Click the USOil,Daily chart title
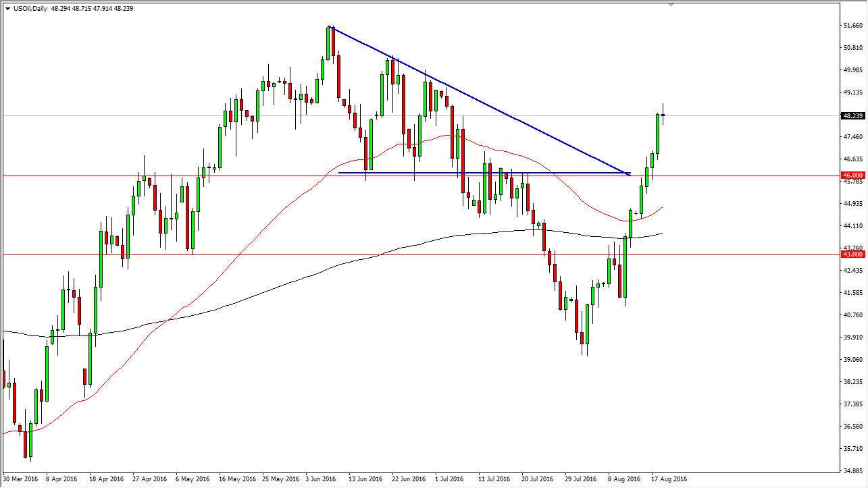 pyautogui.click(x=30, y=8)
